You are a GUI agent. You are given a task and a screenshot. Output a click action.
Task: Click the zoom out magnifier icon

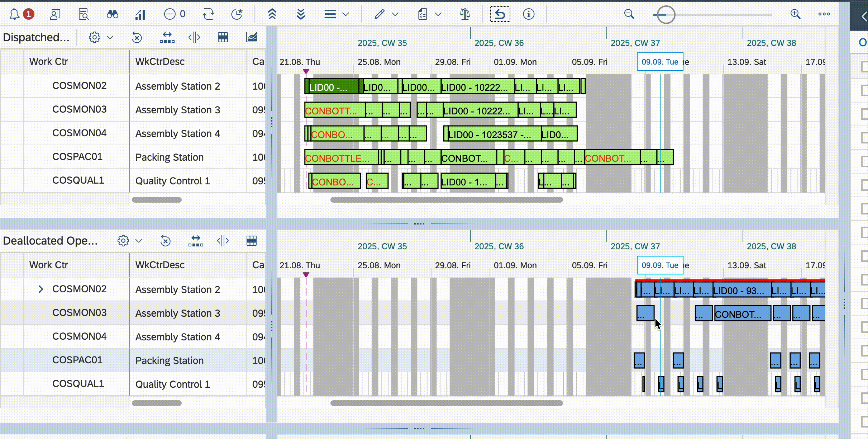click(x=629, y=14)
